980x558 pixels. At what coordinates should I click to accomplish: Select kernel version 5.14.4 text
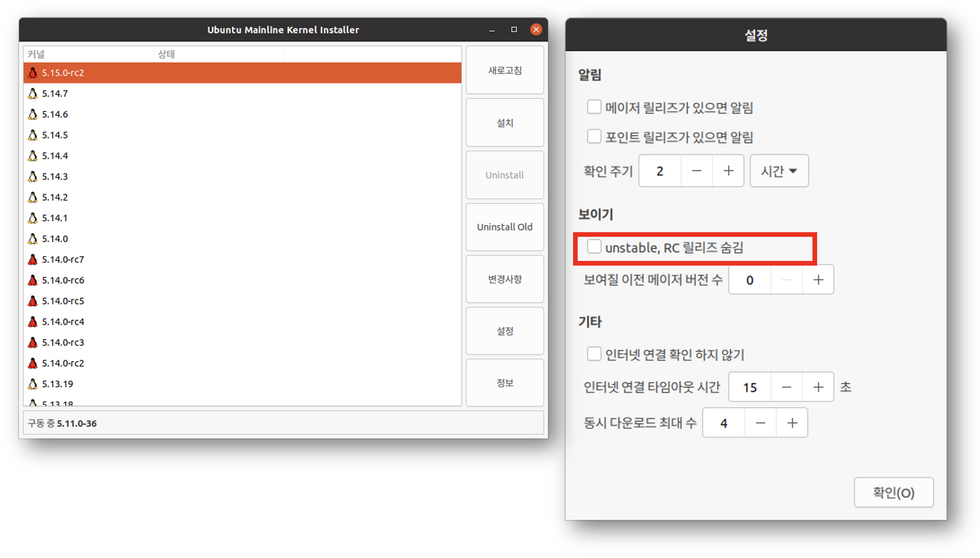click(x=54, y=155)
